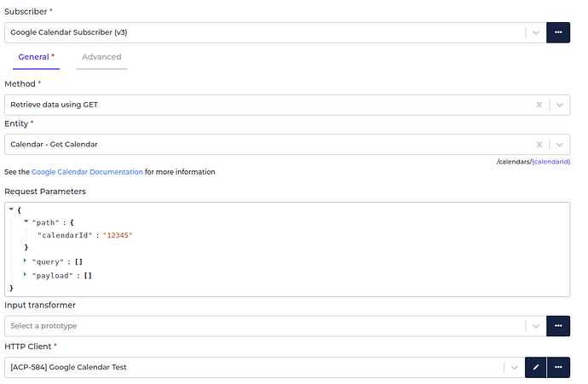The height and width of the screenshot is (384, 588).
Task: Clear the Method selection
Action: click(x=539, y=105)
